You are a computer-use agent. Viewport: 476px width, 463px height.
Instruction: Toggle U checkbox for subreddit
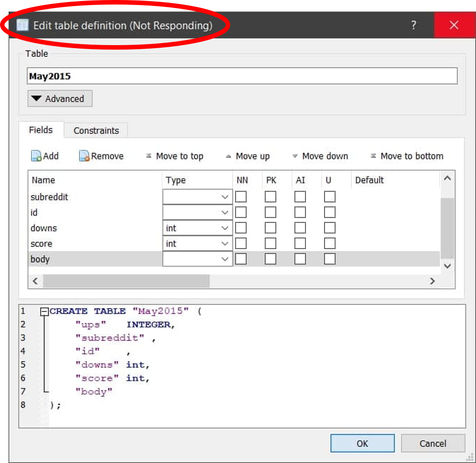(330, 197)
